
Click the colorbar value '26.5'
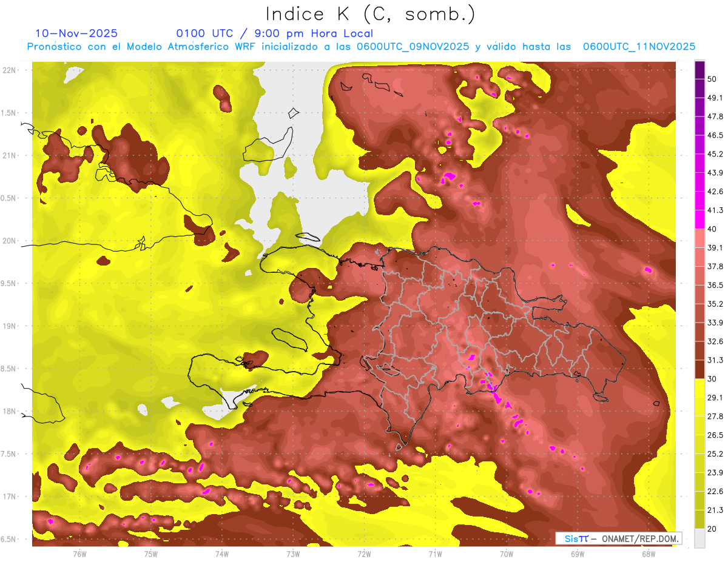click(715, 435)
